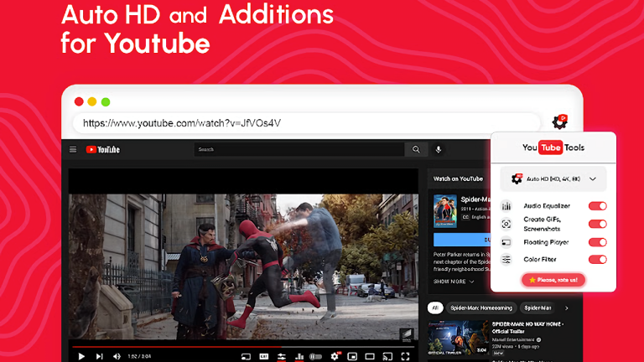The image size is (644, 362).
Task: Expand SHOW MORE in the description
Action: coord(454,282)
